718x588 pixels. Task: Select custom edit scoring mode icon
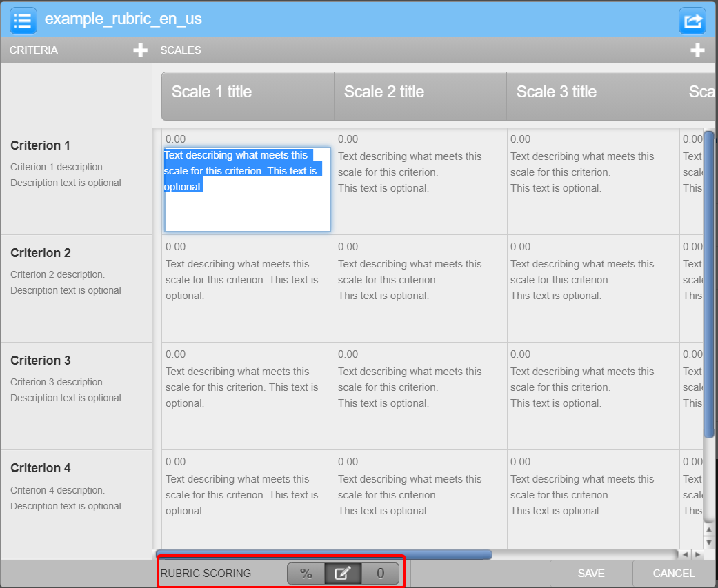[x=343, y=574]
